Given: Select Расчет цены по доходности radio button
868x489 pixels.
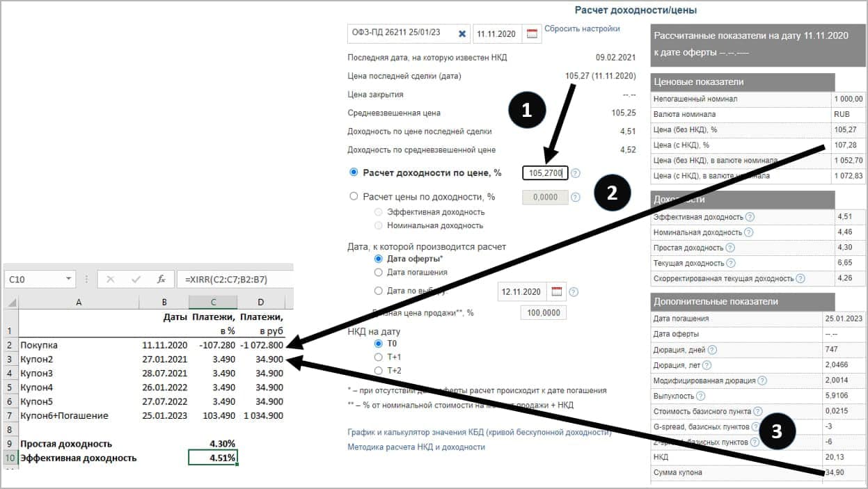Looking at the screenshot, I should pos(354,197).
